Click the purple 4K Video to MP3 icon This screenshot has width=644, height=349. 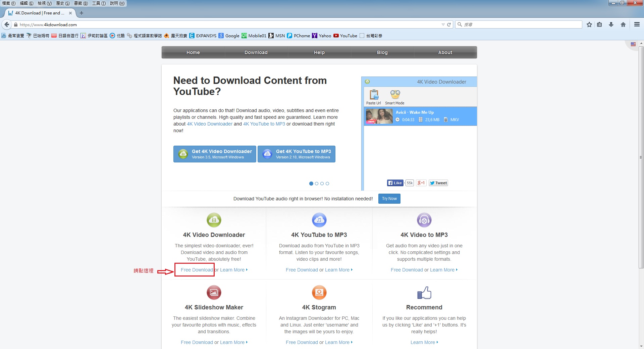tap(424, 220)
